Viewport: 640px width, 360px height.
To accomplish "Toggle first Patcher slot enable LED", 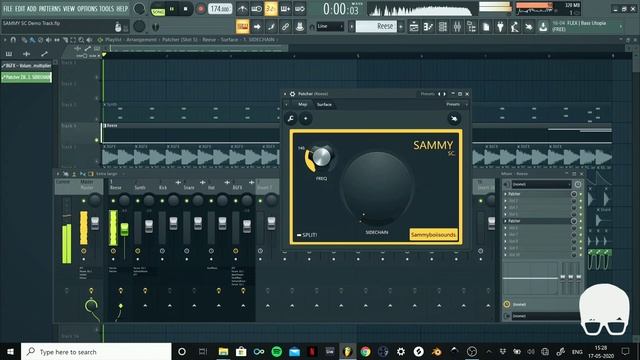I will [x=581, y=194].
